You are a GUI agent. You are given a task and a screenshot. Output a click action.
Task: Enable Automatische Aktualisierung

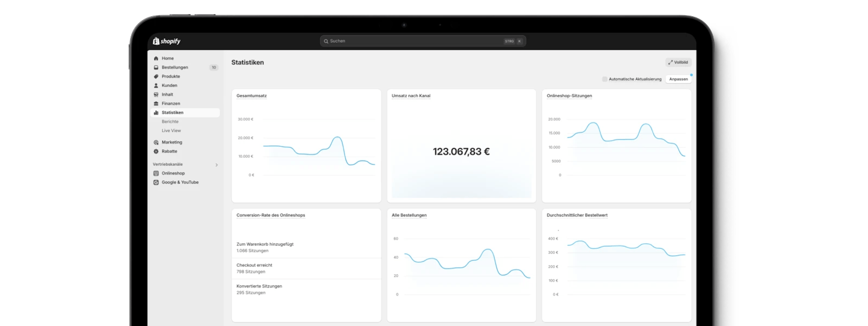(605, 79)
